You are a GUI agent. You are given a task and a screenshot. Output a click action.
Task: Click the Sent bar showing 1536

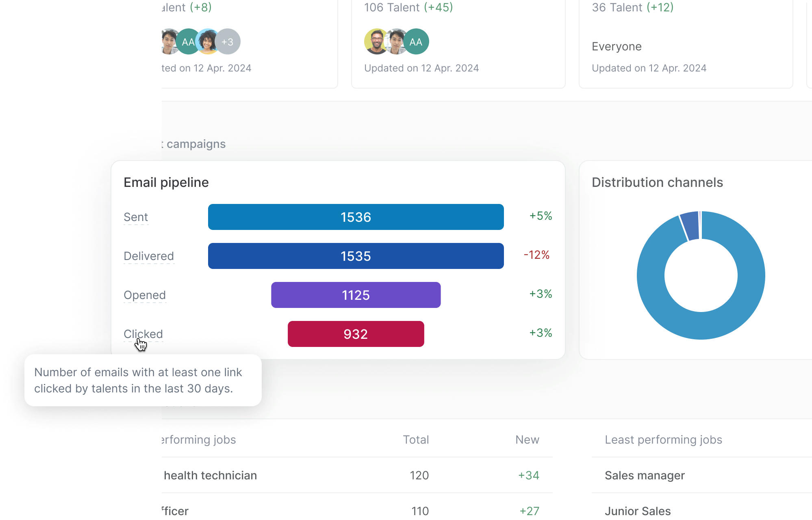click(356, 217)
